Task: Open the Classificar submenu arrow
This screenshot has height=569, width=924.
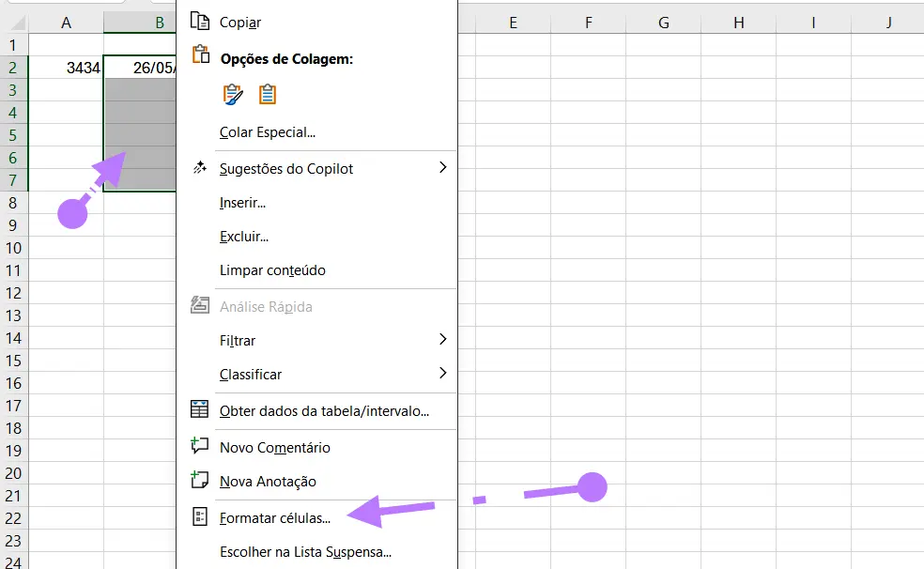Action: click(x=442, y=374)
